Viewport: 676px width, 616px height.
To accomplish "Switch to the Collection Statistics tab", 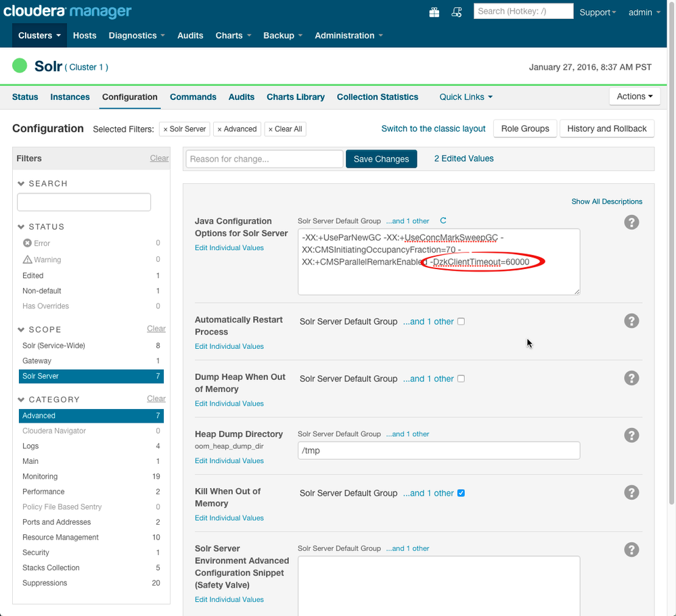I will click(378, 97).
